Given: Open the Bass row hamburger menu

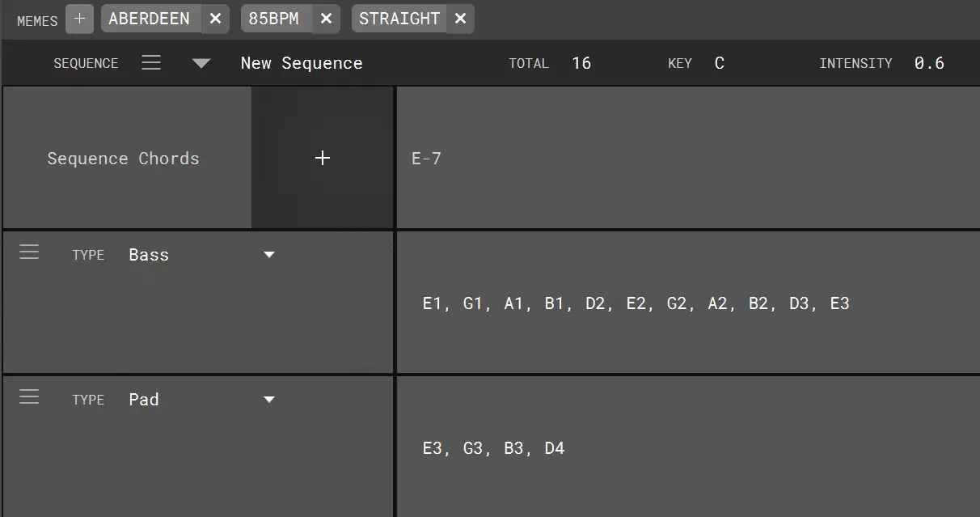Looking at the screenshot, I should (x=29, y=252).
